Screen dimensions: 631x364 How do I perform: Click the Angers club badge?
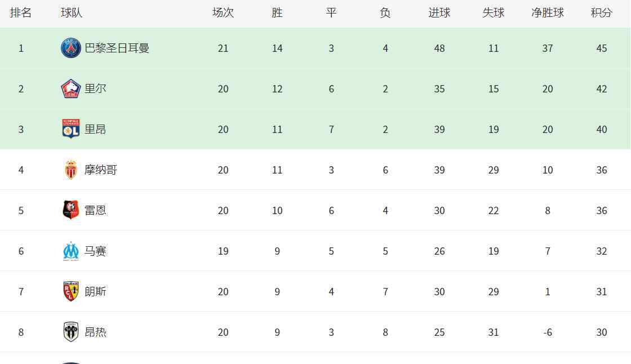tap(71, 332)
